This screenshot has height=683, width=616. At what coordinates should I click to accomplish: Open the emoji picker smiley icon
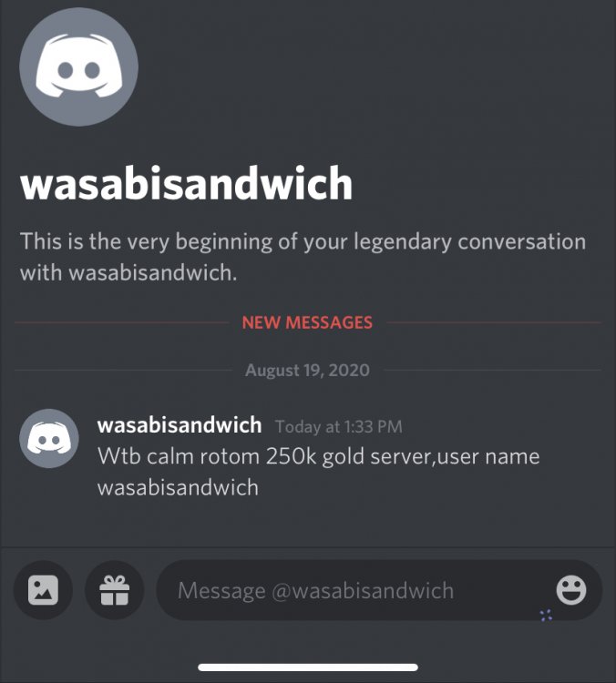[x=571, y=590]
